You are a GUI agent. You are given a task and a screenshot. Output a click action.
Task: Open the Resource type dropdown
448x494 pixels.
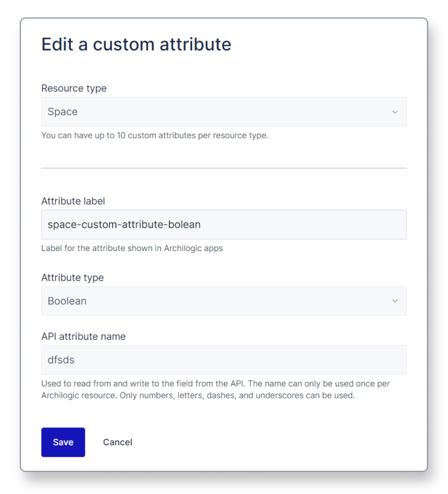point(223,111)
